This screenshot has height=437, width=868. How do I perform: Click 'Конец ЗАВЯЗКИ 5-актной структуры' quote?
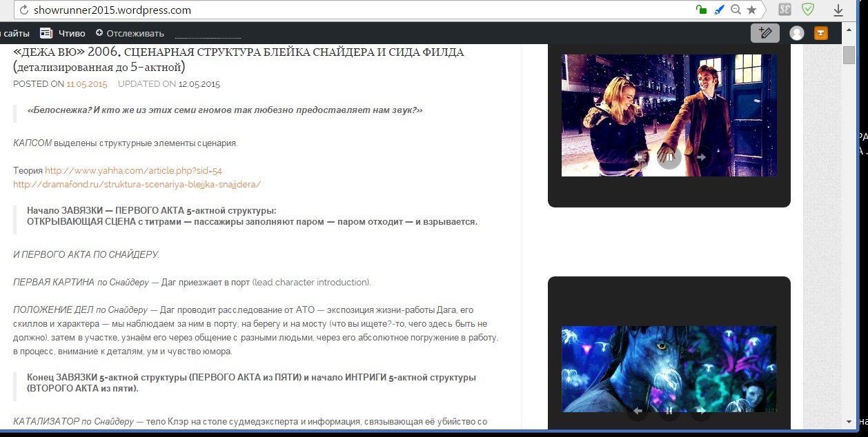click(x=251, y=383)
